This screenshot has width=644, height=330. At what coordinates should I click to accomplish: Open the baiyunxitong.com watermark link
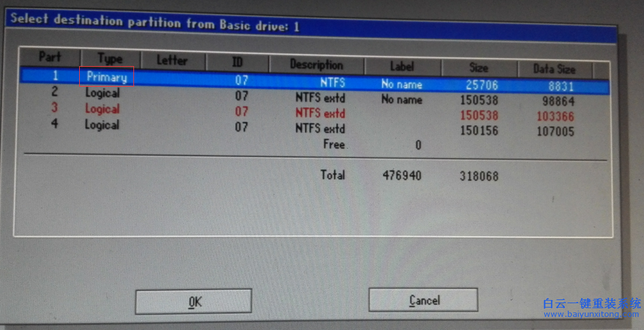[x=591, y=315]
